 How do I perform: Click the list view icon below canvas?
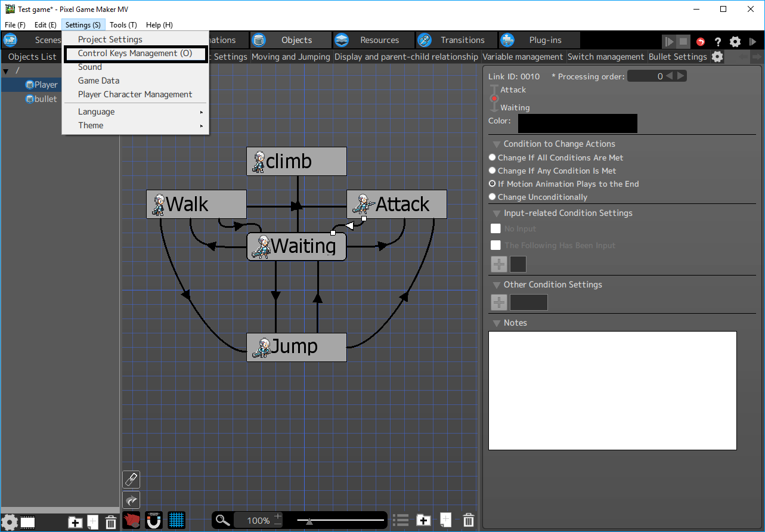pos(401,520)
